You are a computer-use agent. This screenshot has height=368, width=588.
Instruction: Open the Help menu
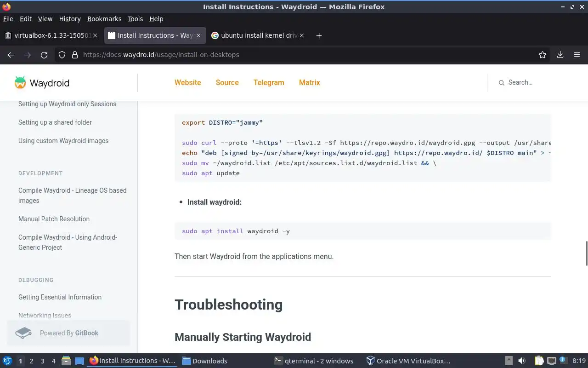[156, 19]
